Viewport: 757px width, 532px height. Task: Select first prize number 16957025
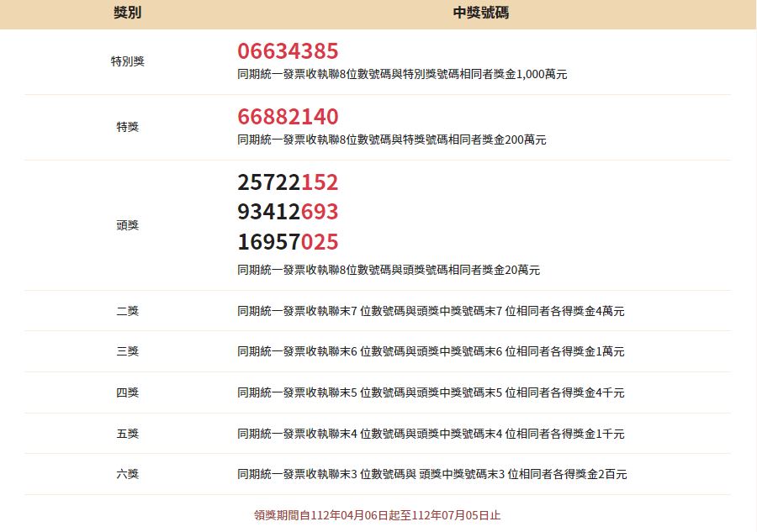point(288,242)
